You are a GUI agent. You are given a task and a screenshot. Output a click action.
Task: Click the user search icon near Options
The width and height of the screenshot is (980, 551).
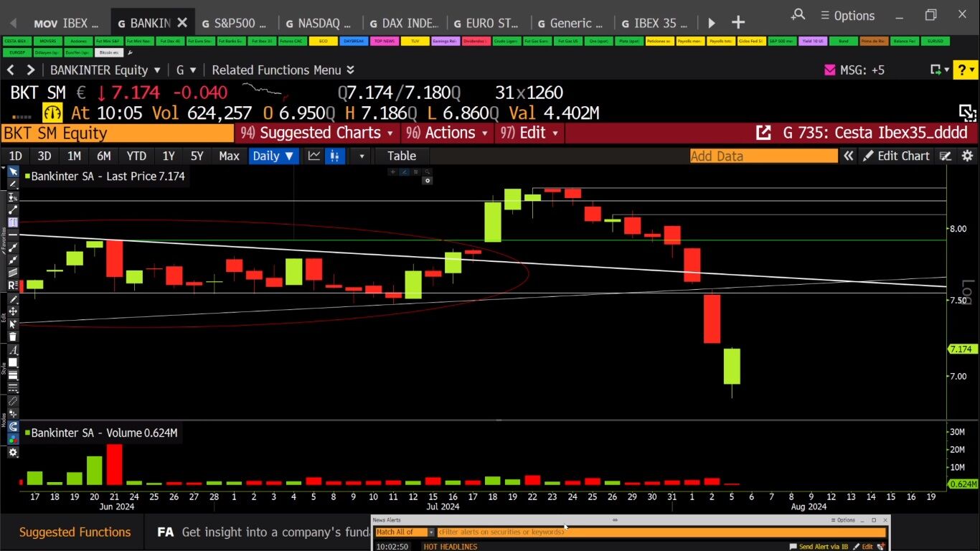pyautogui.click(x=798, y=14)
